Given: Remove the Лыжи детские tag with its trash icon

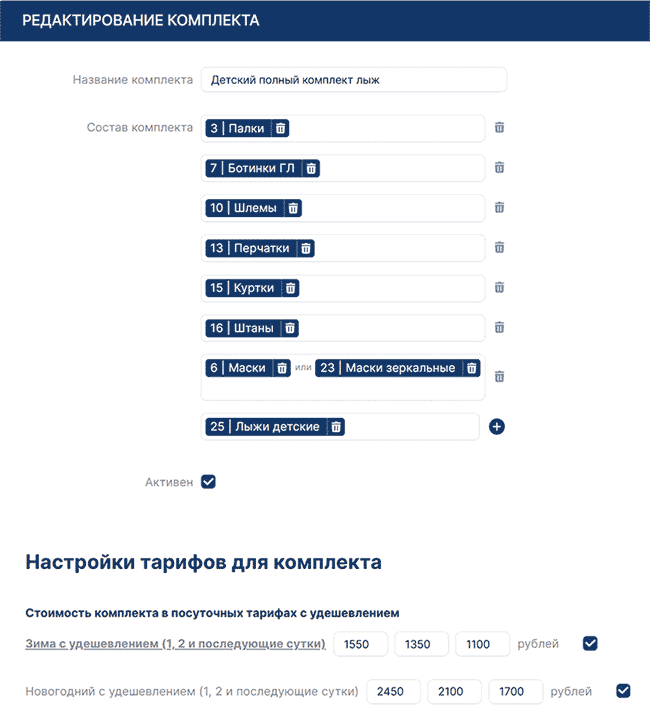Looking at the screenshot, I should tap(336, 427).
